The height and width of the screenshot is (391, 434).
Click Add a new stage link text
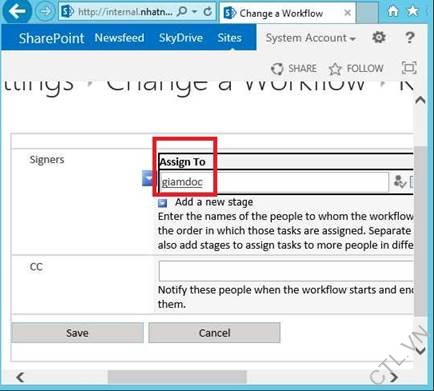[214, 202]
